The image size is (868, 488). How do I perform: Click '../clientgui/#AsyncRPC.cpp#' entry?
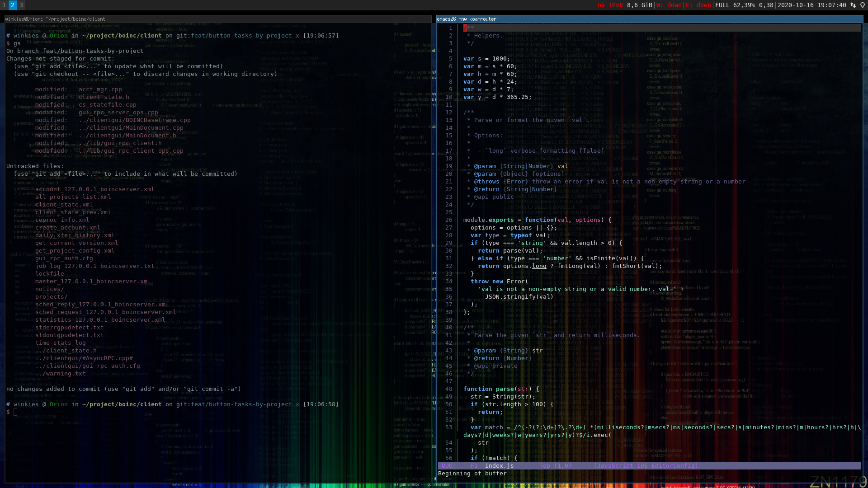coord(84,358)
